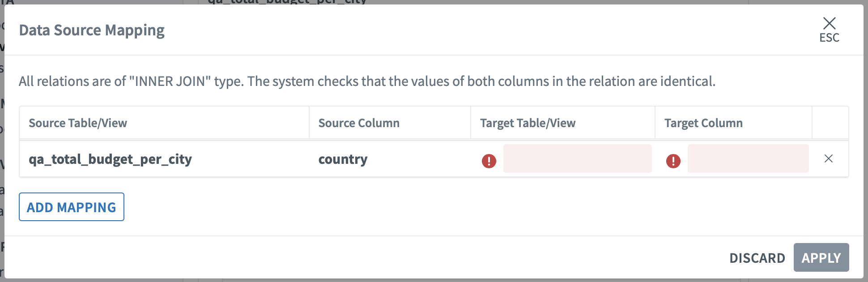The height and width of the screenshot is (282, 868).
Task: Click the blank header cell above remove icon
Action: pos(830,123)
